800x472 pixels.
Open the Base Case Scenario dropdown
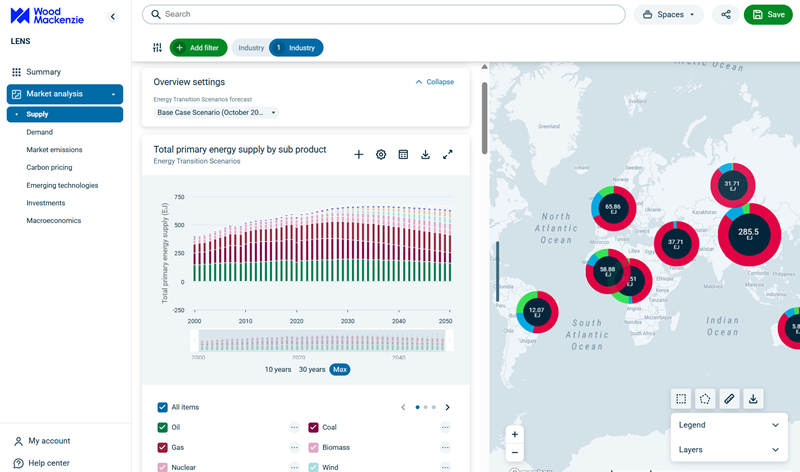217,113
